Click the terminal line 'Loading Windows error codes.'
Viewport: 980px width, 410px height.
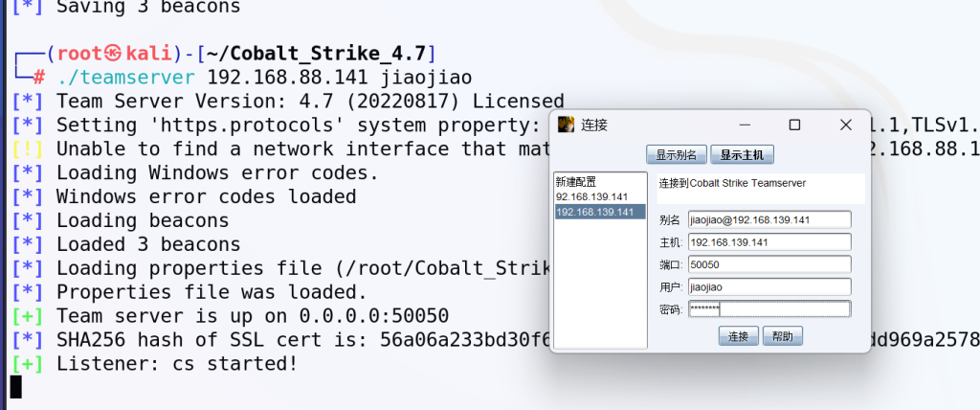point(217,172)
